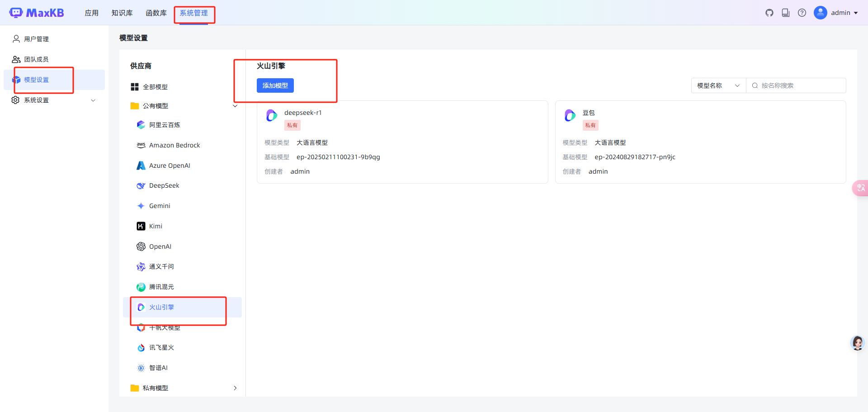The height and width of the screenshot is (412, 868).
Task: Click the 系统设置 gear icon
Action: pos(16,100)
